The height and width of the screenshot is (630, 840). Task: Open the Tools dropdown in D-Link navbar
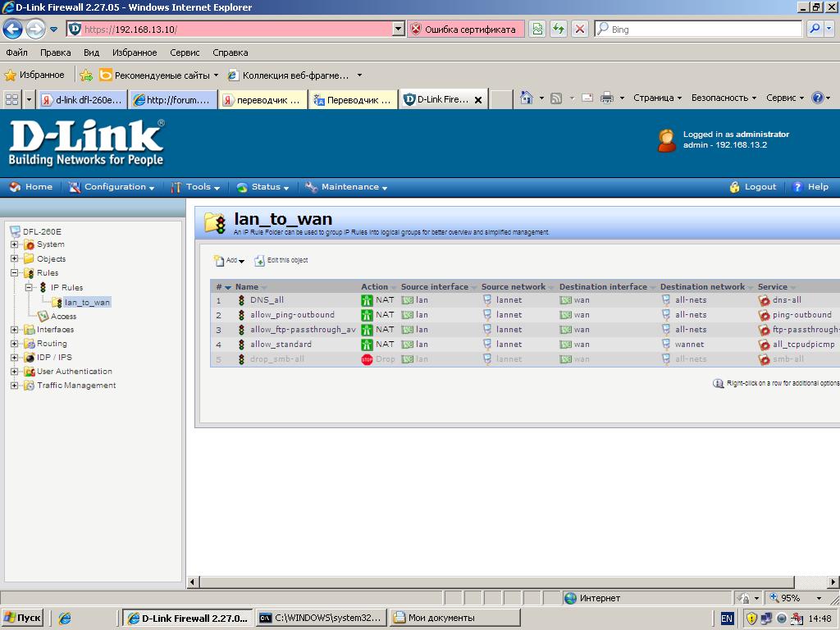pyautogui.click(x=195, y=187)
